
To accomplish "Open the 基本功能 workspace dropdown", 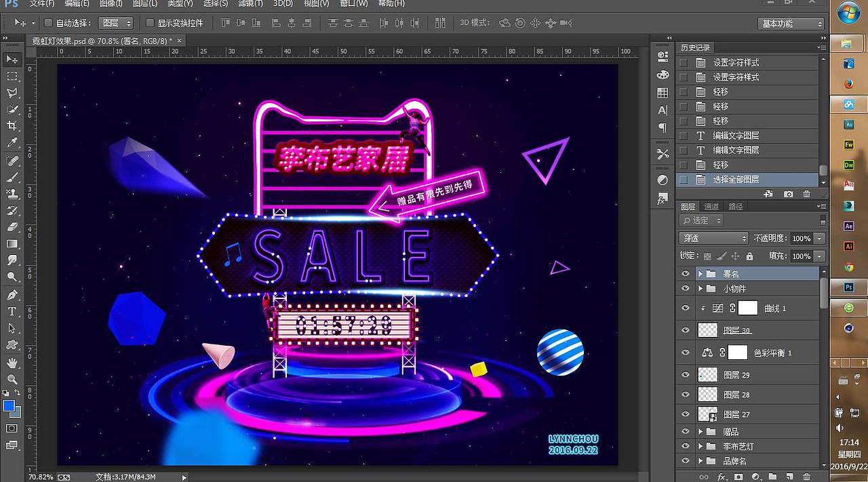I will coord(791,24).
